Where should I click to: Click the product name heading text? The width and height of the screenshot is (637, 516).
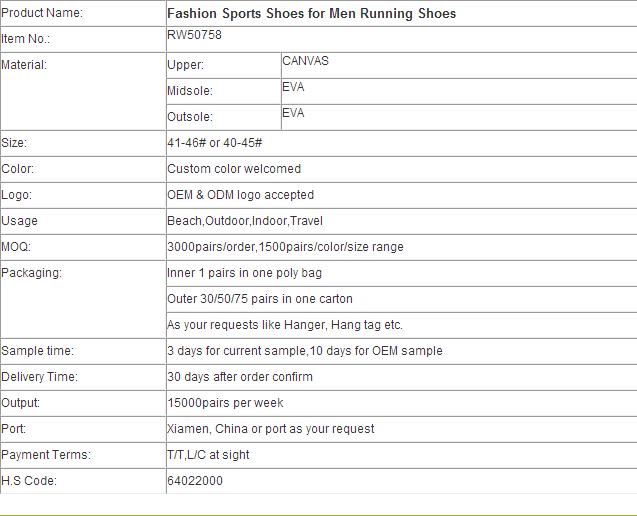(x=312, y=13)
